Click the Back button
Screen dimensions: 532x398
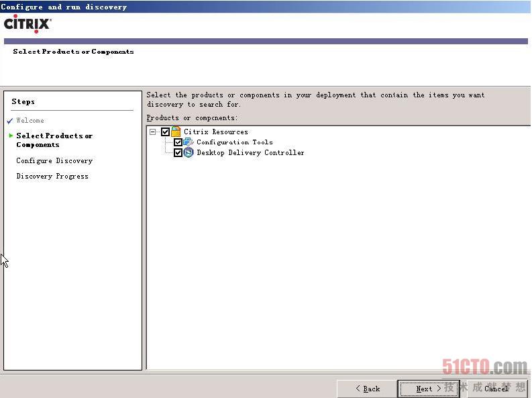[368, 389]
